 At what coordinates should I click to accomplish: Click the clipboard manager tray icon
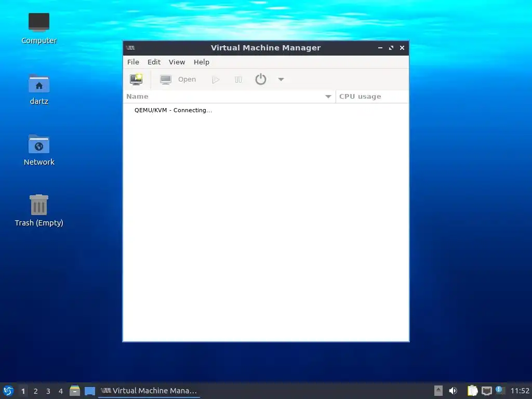tap(472, 391)
